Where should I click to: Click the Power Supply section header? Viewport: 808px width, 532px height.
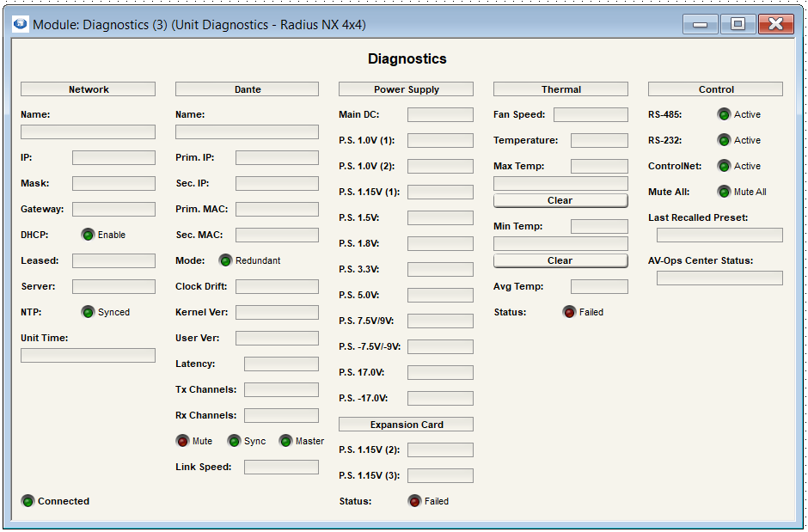pos(406,89)
